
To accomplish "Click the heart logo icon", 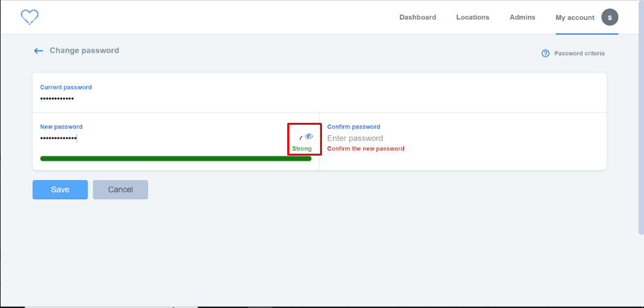I will click(30, 17).
